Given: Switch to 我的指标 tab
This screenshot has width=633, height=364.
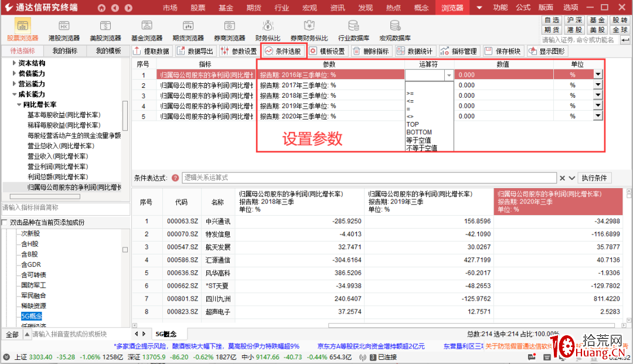Looking at the screenshot, I should click(65, 51).
